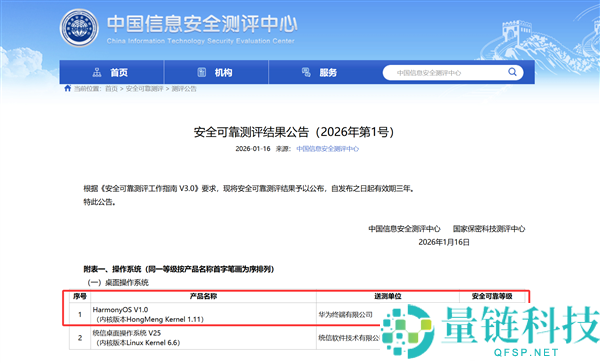Click the 华为终端有限公司 cell

[x=346, y=314]
